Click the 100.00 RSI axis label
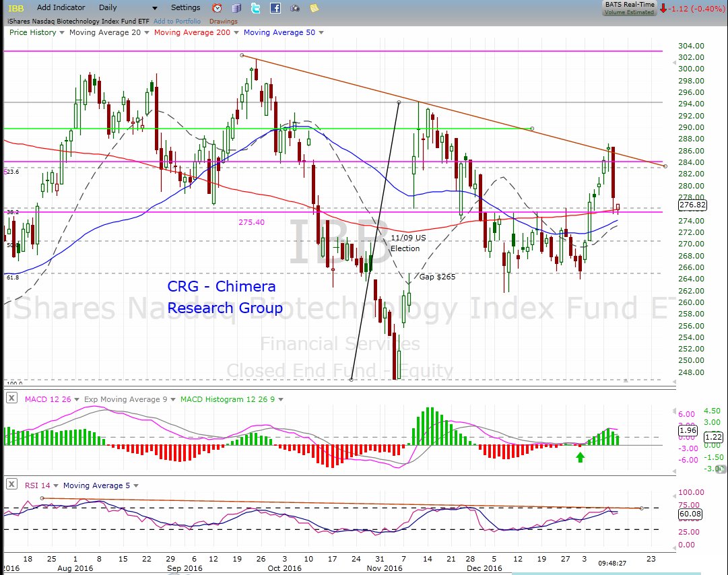 tap(691, 492)
